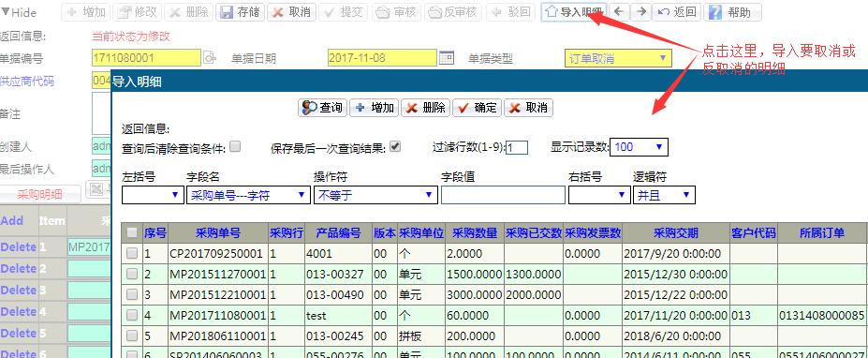Sort by 采购单号 column header

(218, 233)
